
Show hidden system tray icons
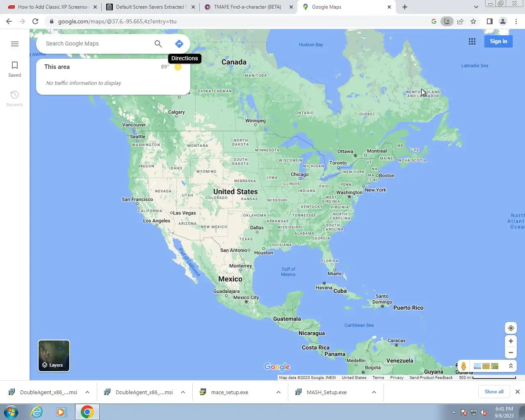click(x=454, y=413)
